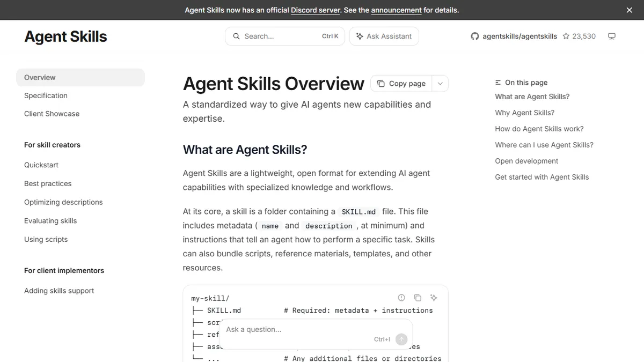
Task: Select Overview in the sidebar
Action: point(80,77)
